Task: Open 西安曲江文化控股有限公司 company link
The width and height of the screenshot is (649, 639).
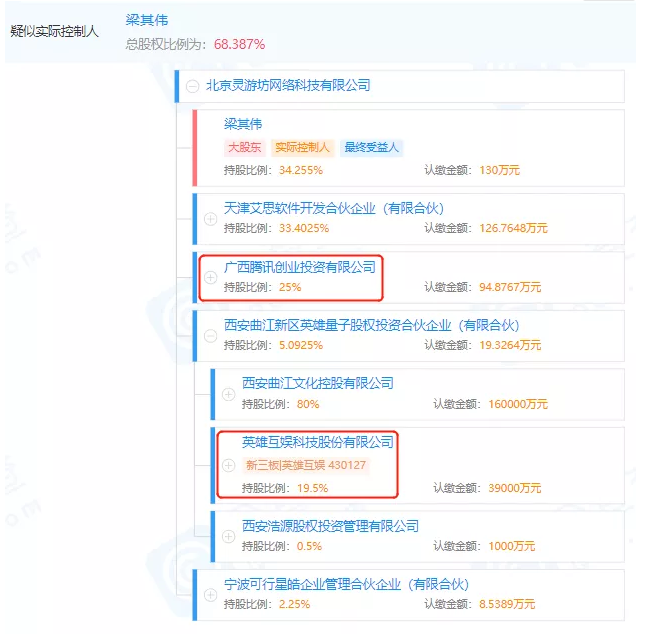Action: [317, 383]
